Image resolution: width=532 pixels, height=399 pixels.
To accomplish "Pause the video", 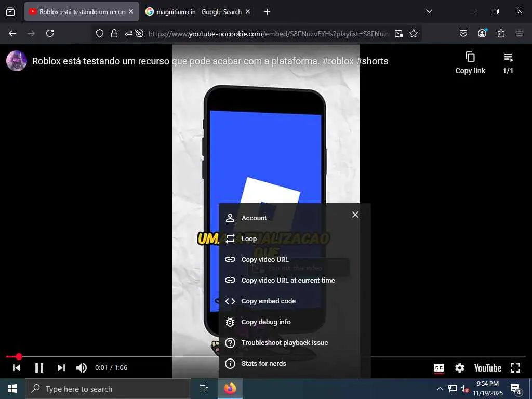I will 39,368.
